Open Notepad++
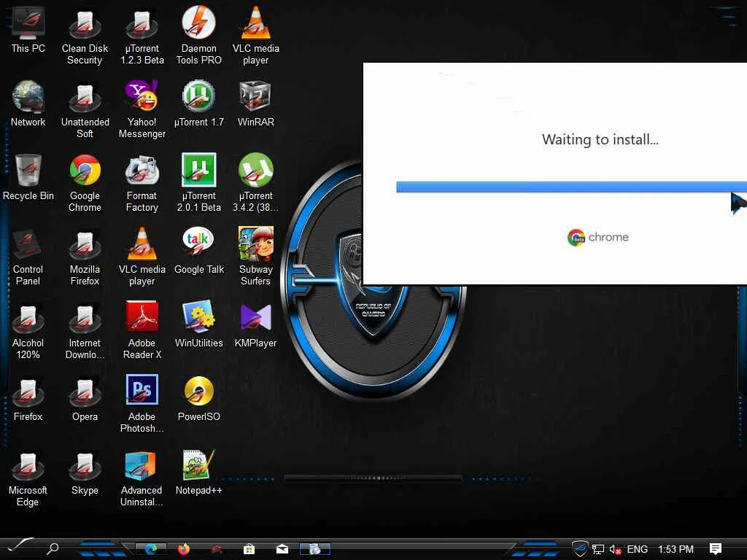 point(198,472)
